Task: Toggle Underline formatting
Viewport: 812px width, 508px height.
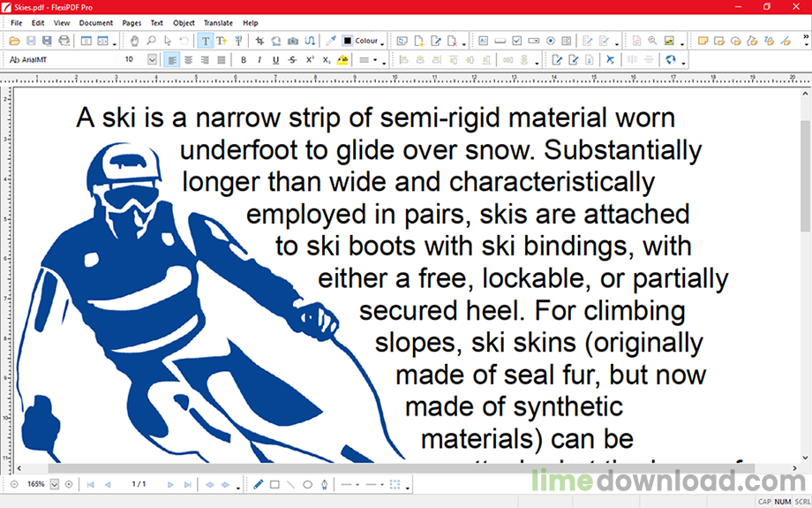Action: [276, 60]
